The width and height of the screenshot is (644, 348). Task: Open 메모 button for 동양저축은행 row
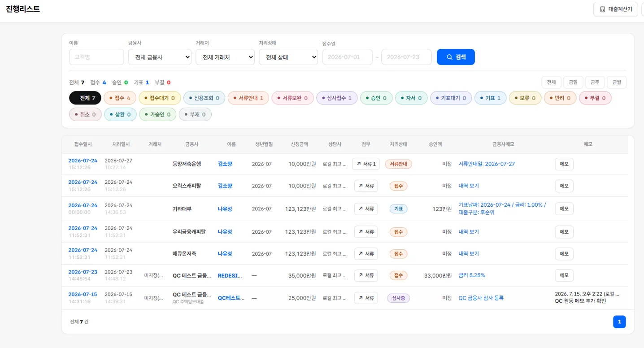click(x=564, y=164)
